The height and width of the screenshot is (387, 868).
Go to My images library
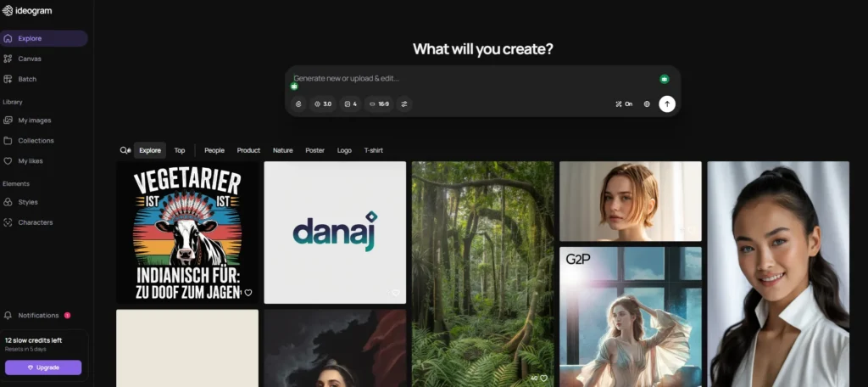[34, 121]
